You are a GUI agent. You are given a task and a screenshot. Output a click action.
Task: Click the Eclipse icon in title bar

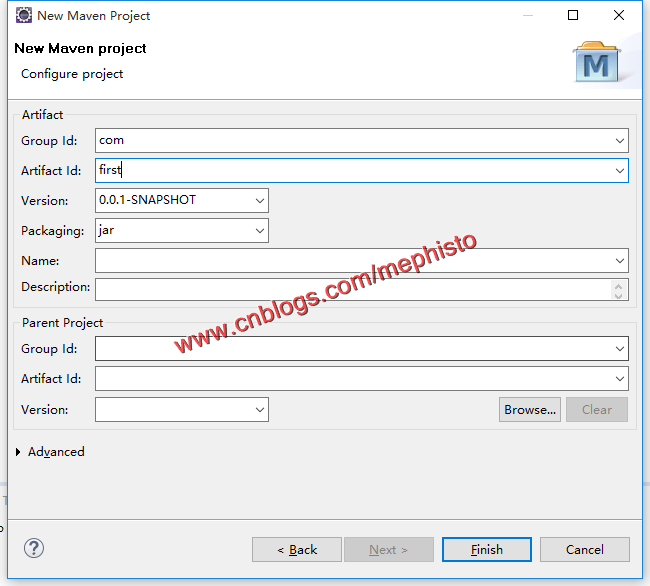(x=24, y=15)
